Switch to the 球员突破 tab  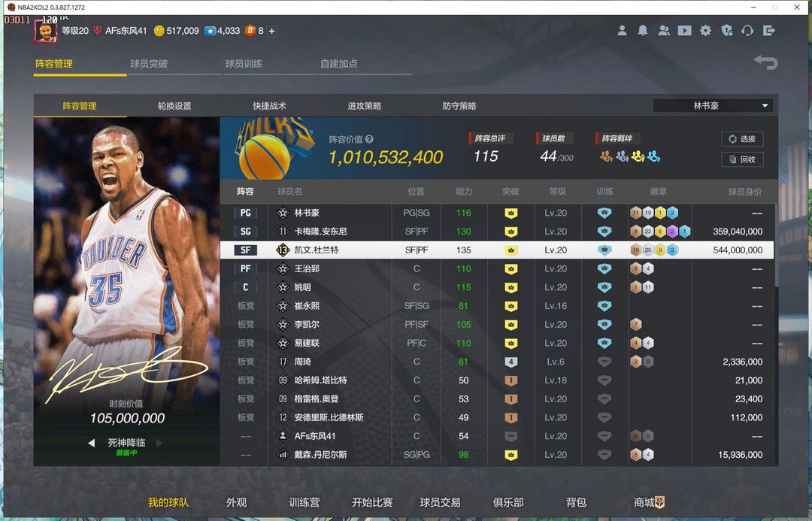[x=149, y=64]
